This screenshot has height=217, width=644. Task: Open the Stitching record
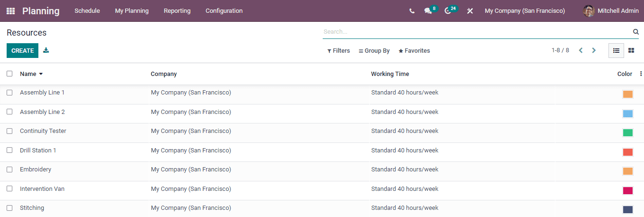coord(32,208)
